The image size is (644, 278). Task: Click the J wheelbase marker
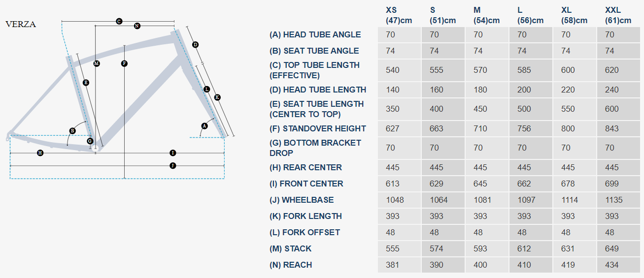(172, 166)
